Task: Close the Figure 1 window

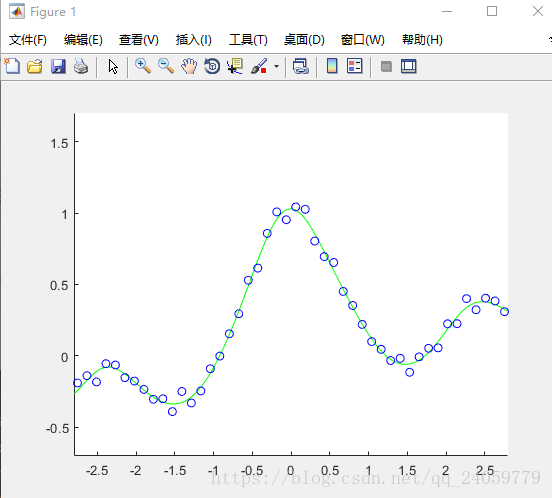Action: tap(538, 11)
